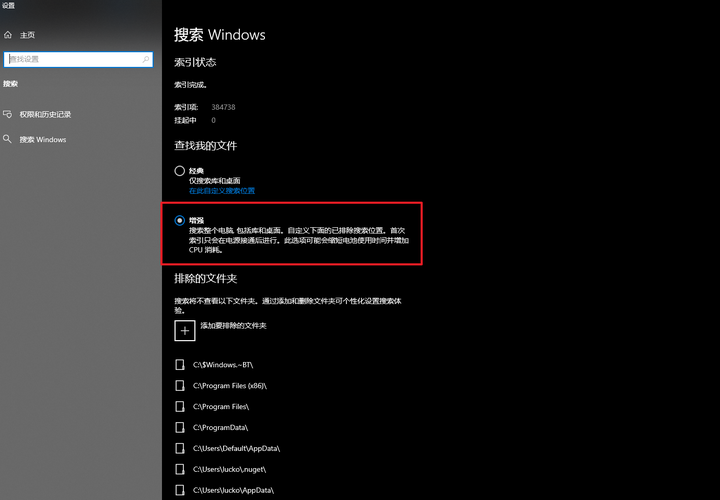Click the plus button to add excluded folder
720x500 pixels.
click(185, 331)
